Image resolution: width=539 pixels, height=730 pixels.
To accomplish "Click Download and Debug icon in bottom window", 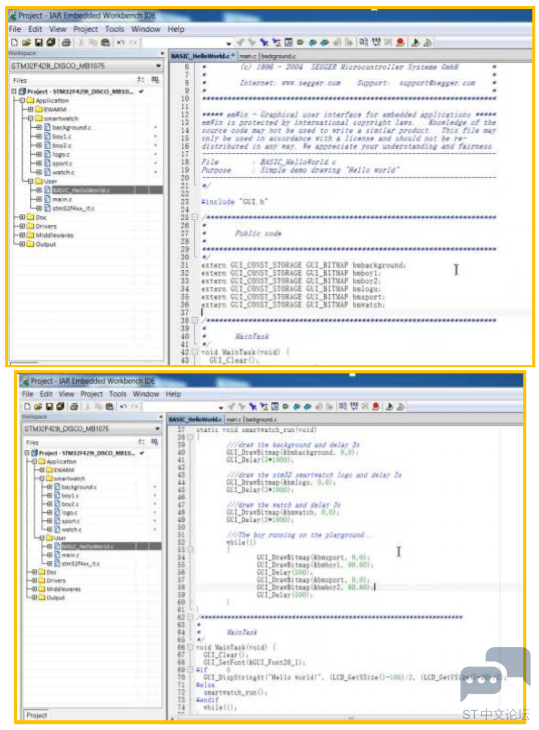I will [x=390, y=406].
